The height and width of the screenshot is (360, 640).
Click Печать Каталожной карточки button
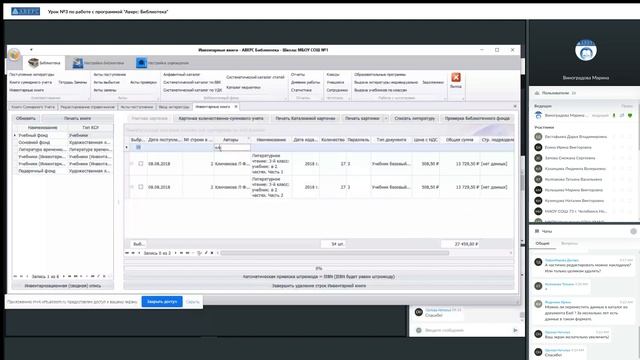(x=305, y=118)
